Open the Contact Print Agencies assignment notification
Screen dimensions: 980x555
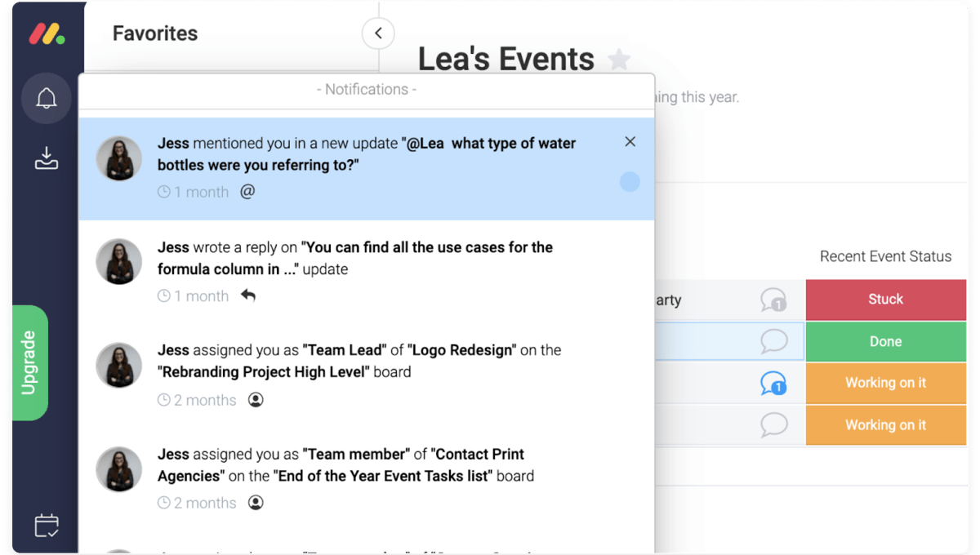[x=345, y=465]
